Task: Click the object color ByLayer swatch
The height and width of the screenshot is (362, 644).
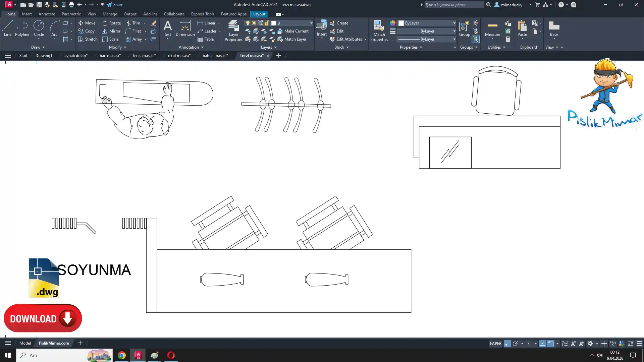Action: coord(401,23)
